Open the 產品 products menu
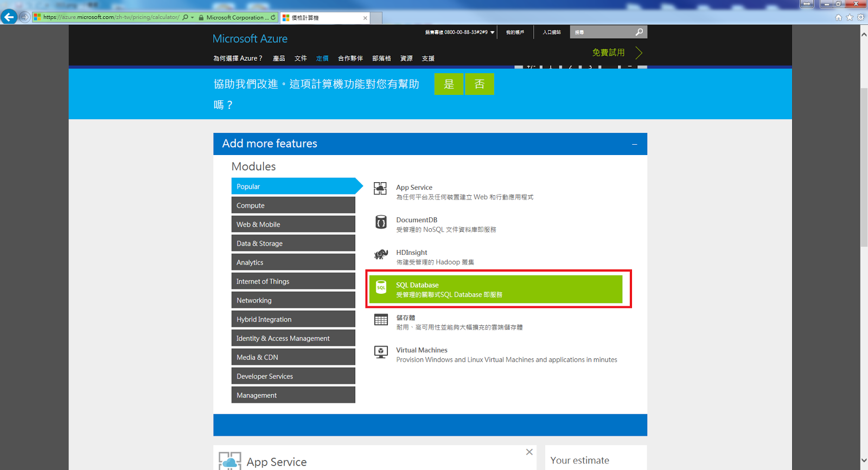 pos(279,59)
